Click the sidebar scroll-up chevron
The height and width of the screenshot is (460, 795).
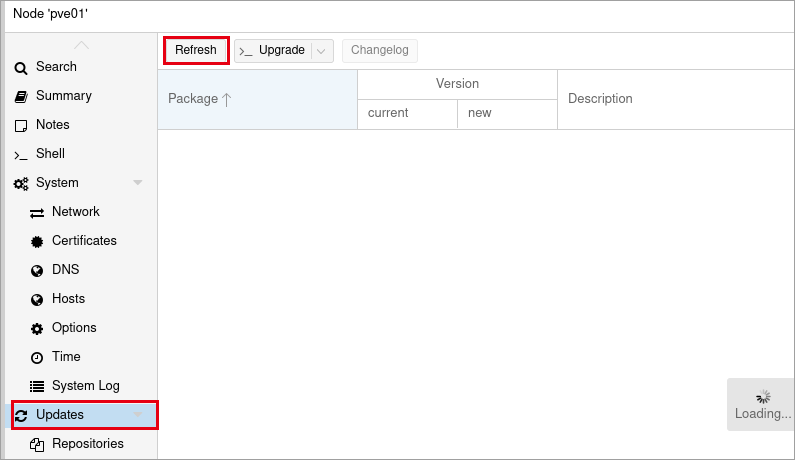tap(81, 45)
